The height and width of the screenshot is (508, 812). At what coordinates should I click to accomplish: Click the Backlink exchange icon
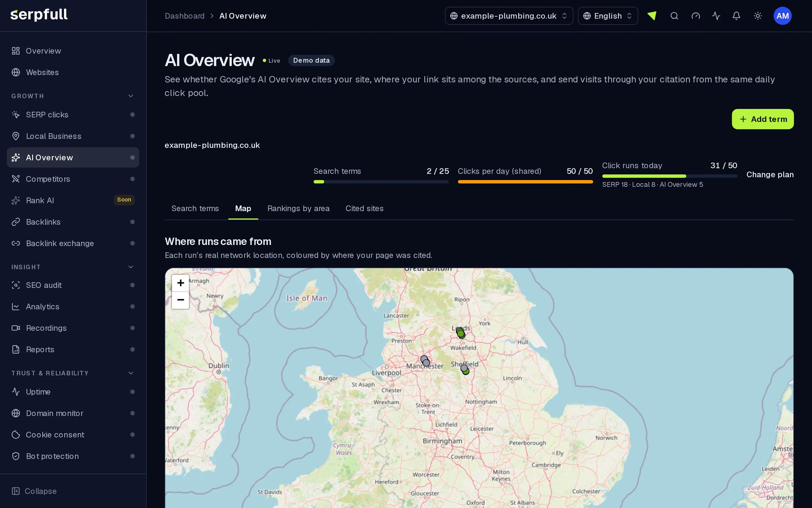tap(16, 243)
